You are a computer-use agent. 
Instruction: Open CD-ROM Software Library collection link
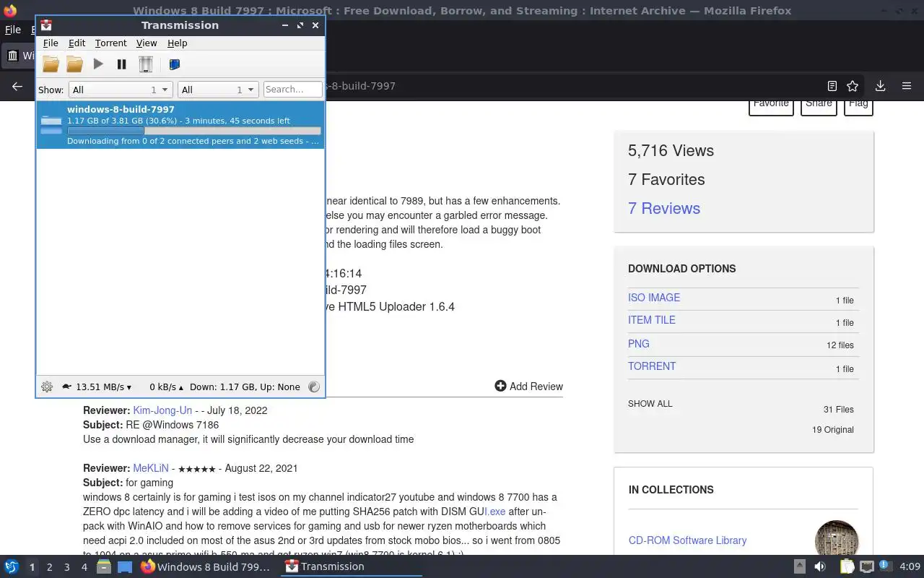(687, 540)
